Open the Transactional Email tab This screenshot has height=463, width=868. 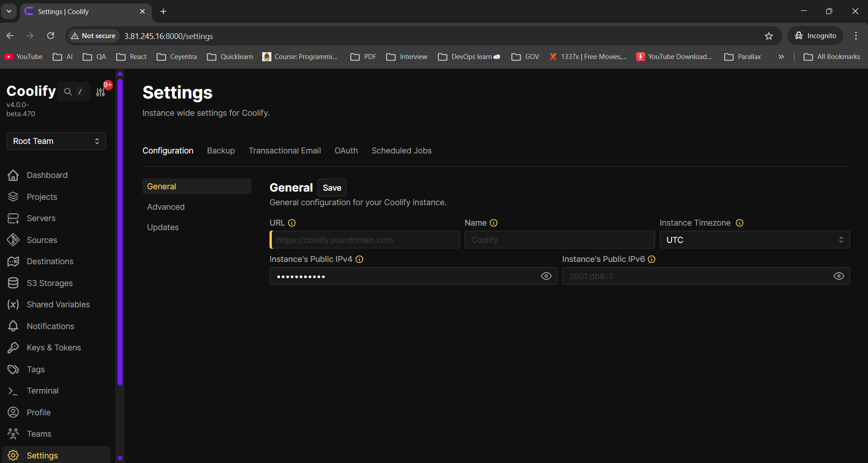(x=284, y=151)
